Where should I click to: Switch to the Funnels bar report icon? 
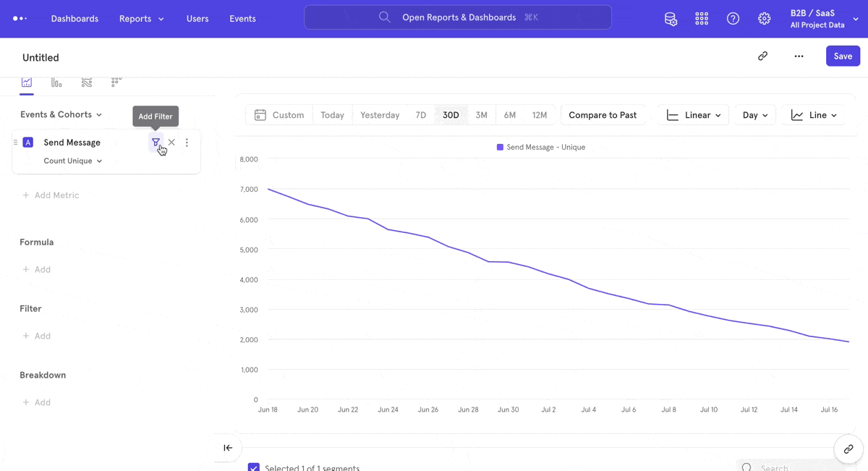pyautogui.click(x=56, y=82)
